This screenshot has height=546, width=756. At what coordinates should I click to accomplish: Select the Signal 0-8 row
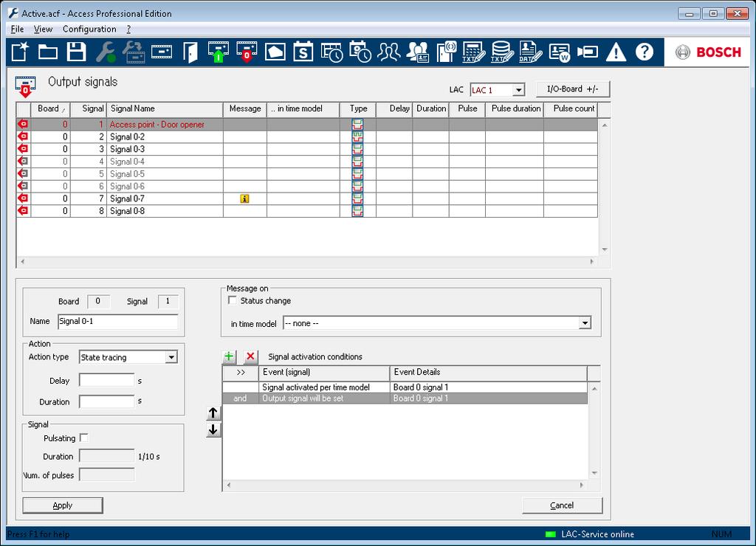pos(306,211)
